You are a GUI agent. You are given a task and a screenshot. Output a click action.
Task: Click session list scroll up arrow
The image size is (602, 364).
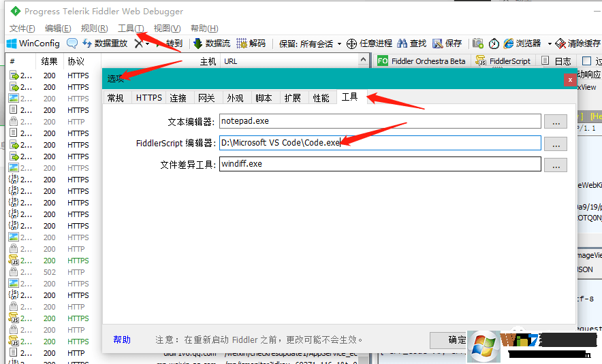click(x=363, y=59)
